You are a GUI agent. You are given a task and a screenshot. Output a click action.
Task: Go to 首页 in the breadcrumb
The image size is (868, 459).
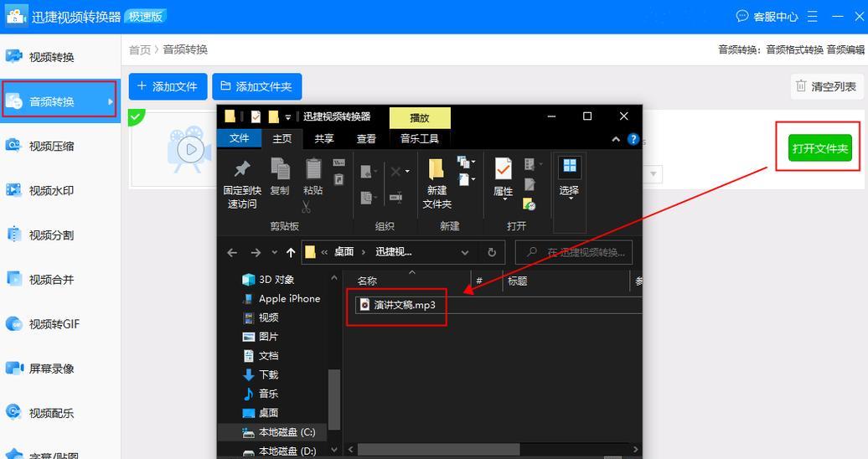[x=139, y=49]
